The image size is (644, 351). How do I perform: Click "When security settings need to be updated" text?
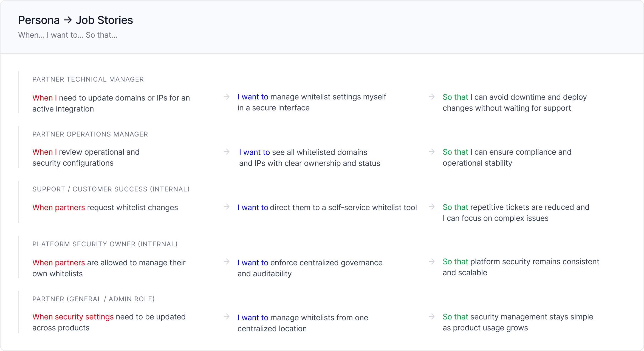(109, 322)
